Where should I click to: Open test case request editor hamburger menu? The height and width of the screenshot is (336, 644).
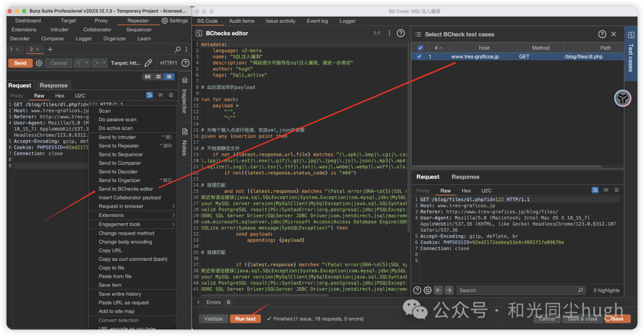pyautogui.click(x=617, y=190)
